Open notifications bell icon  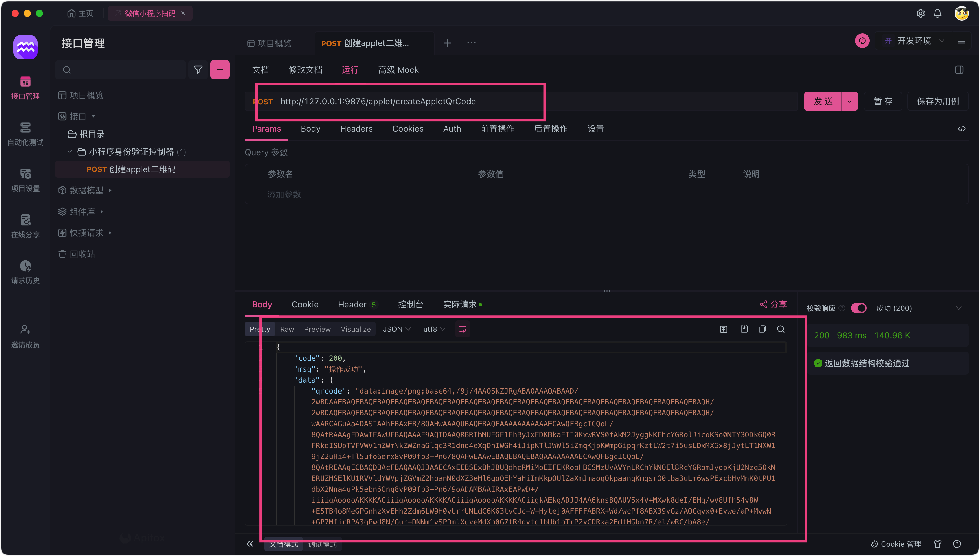tap(937, 13)
